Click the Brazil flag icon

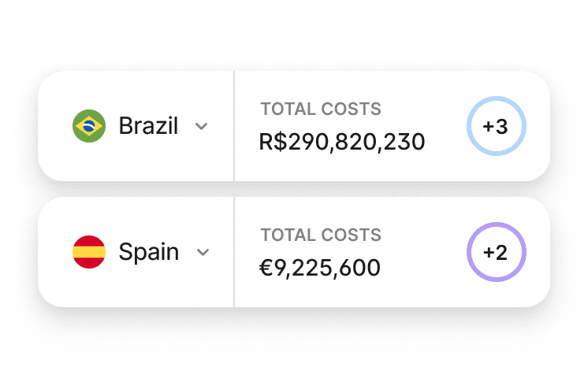click(x=89, y=126)
